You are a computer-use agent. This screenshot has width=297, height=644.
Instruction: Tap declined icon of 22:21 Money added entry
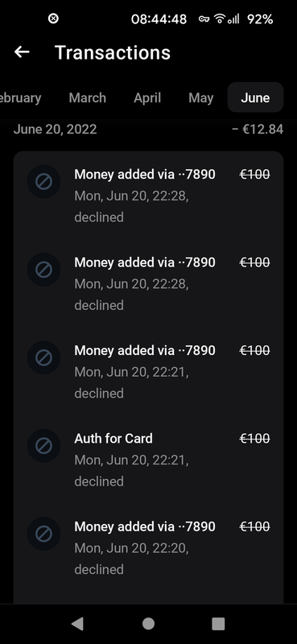pyautogui.click(x=43, y=357)
